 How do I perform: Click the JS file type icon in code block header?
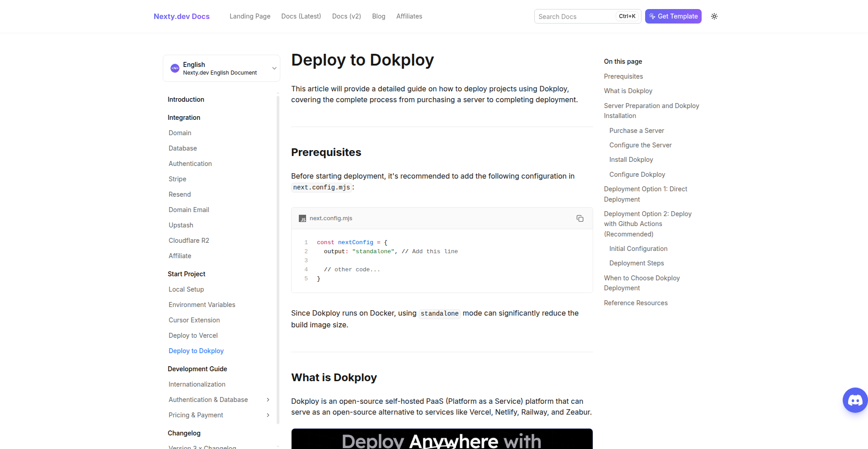tap(302, 218)
